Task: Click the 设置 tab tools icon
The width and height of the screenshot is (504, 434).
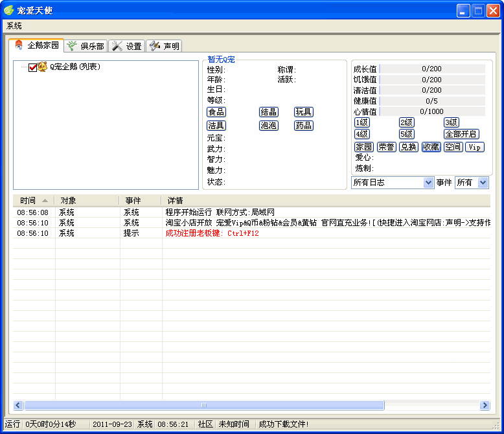Action: [117, 46]
